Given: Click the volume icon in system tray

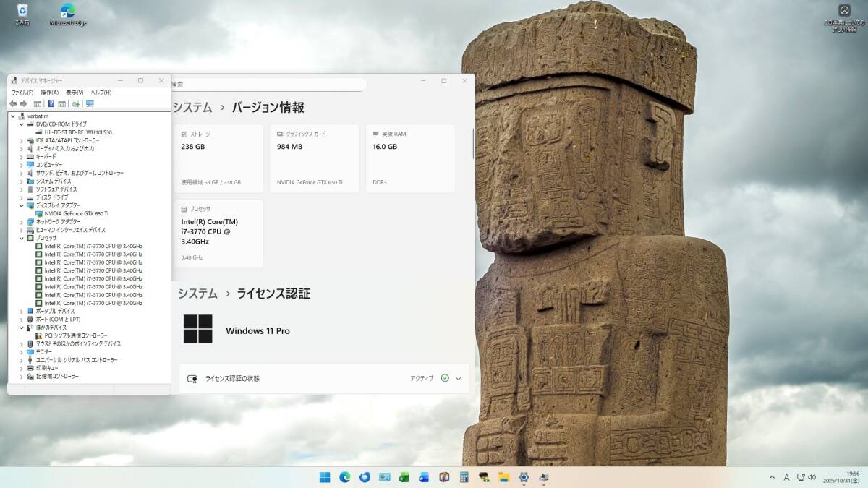Looking at the screenshot, I should pos(812,477).
